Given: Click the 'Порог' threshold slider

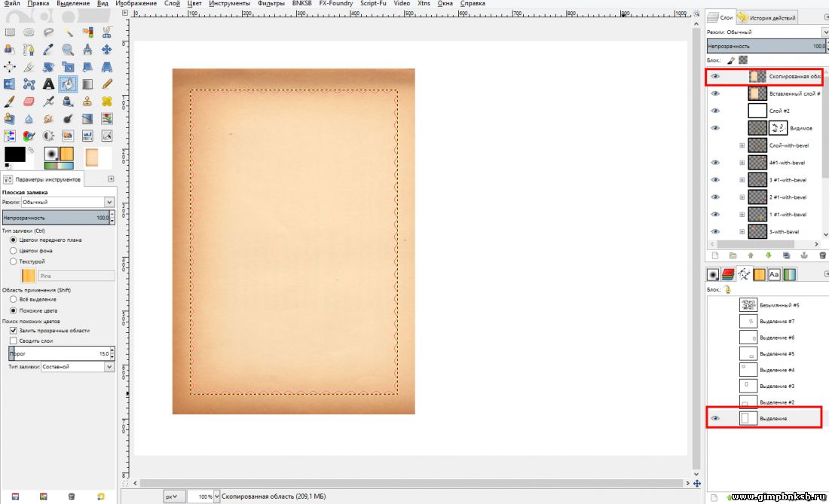Looking at the screenshot, I should point(60,353).
